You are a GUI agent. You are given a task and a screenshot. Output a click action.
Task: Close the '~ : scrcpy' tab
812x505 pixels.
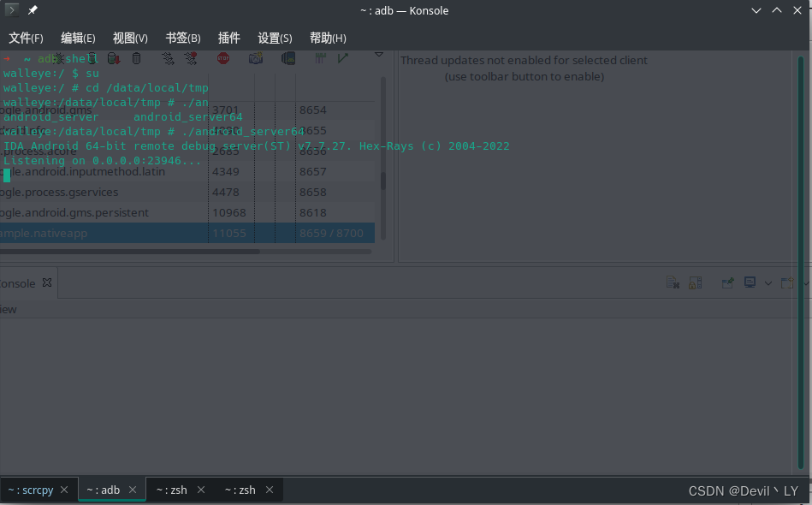tap(64, 490)
